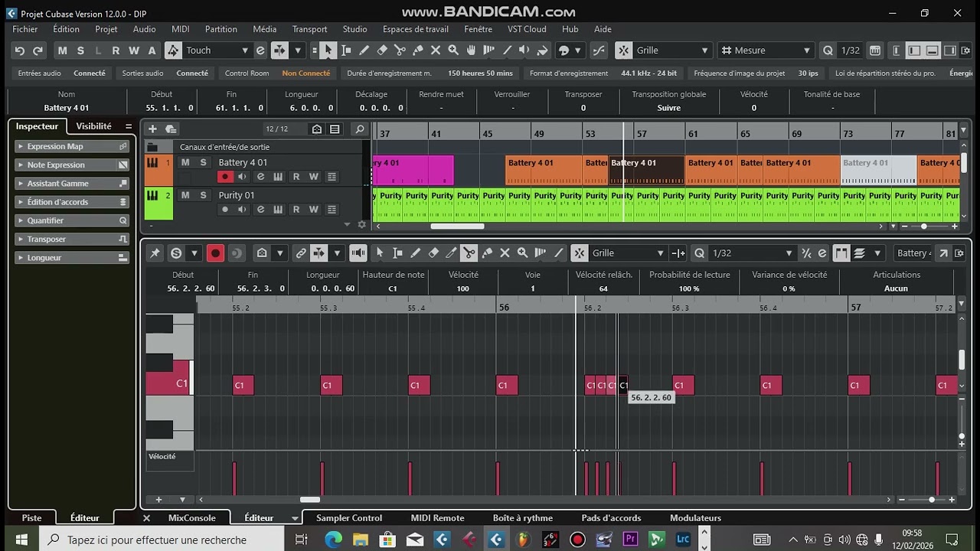The image size is (980, 551).
Task: Select the Scissors tool in key editor toolbar
Action: 469,253
